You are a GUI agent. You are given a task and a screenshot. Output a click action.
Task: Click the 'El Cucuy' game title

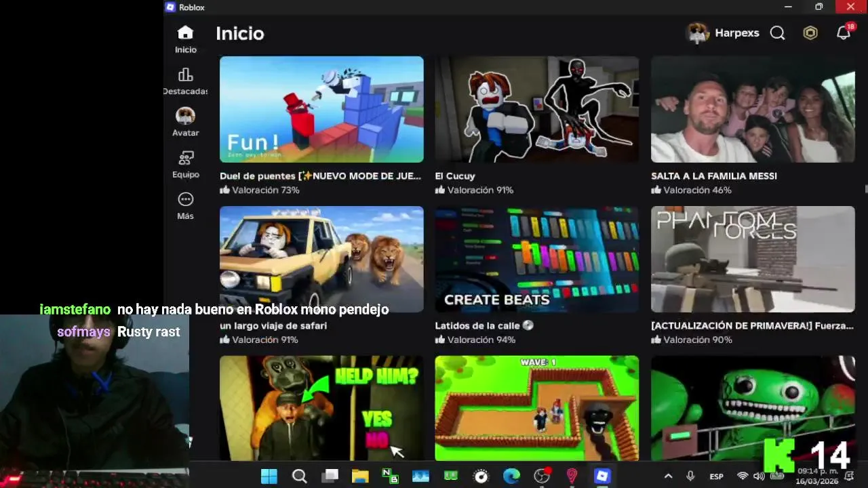tap(455, 176)
